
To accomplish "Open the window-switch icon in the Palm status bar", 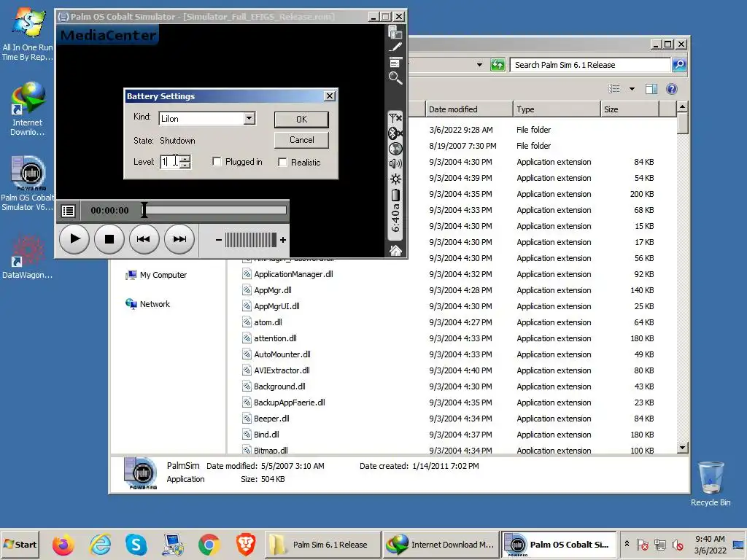I will (x=395, y=32).
